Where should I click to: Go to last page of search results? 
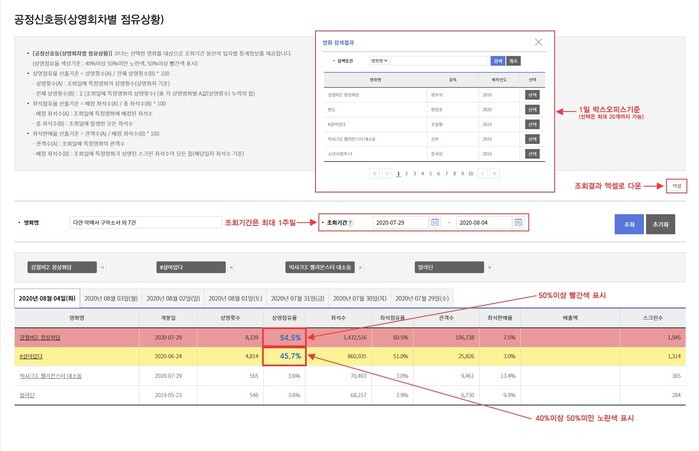coord(494,173)
